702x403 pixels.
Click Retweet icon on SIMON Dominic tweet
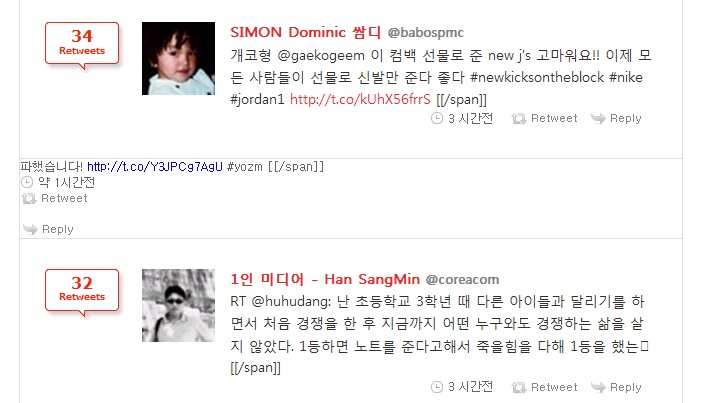click(x=518, y=118)
